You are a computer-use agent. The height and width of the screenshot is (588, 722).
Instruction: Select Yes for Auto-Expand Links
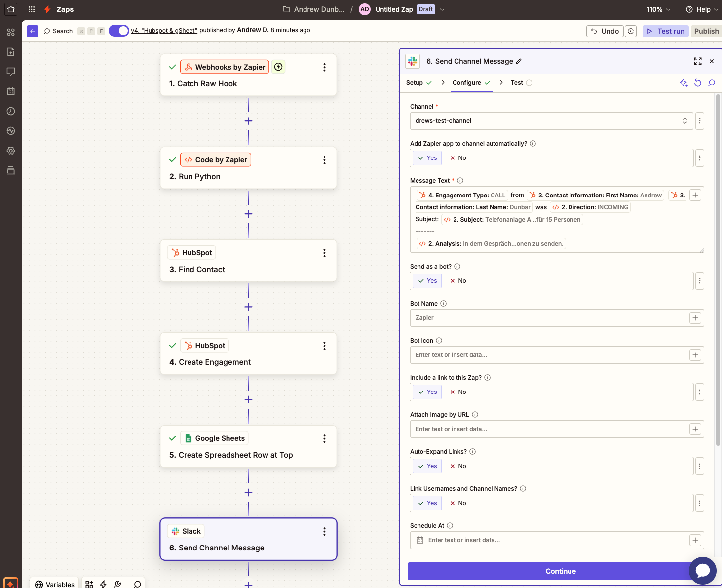(x=427, y=466)
